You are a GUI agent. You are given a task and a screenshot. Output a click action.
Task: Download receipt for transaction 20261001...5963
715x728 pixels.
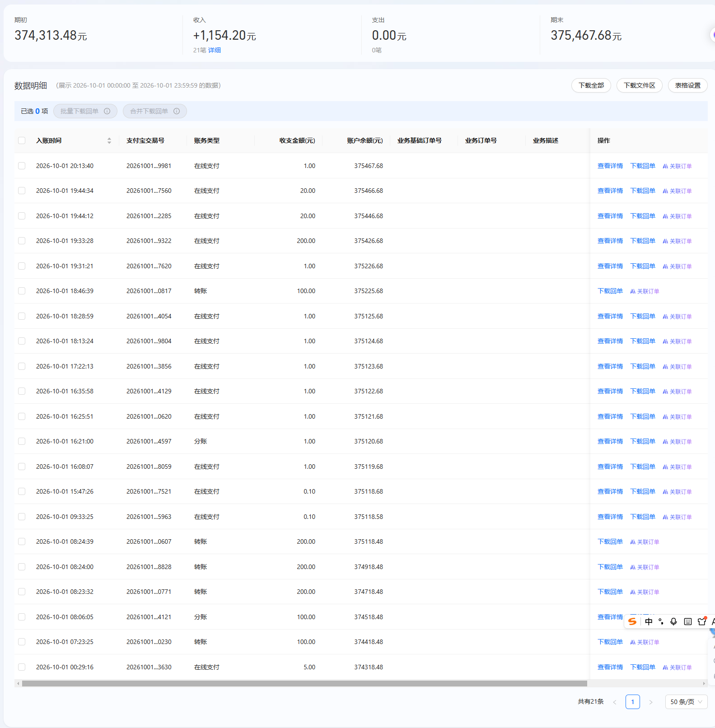[x=643, y=517]
